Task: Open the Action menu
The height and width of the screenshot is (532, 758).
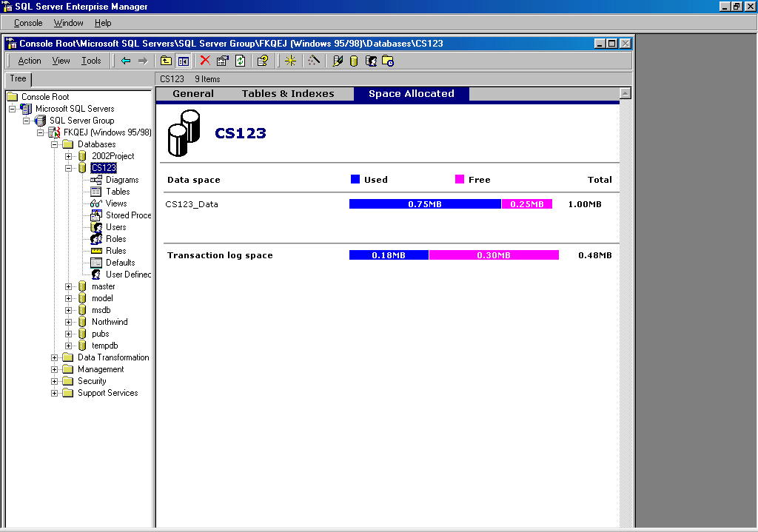Action: pyautogui.click(x=30, y=61)
